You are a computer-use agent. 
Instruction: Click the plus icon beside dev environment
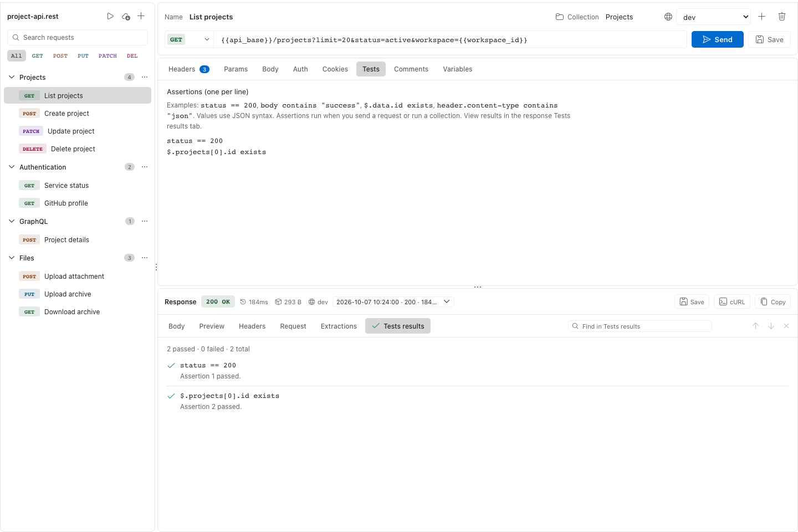[x=762, y=17]
